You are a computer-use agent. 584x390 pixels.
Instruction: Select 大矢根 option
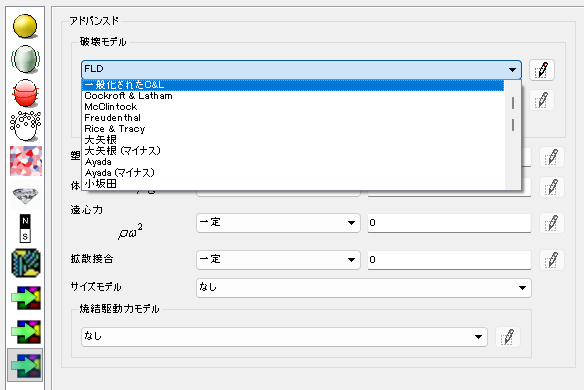point(293,140)
